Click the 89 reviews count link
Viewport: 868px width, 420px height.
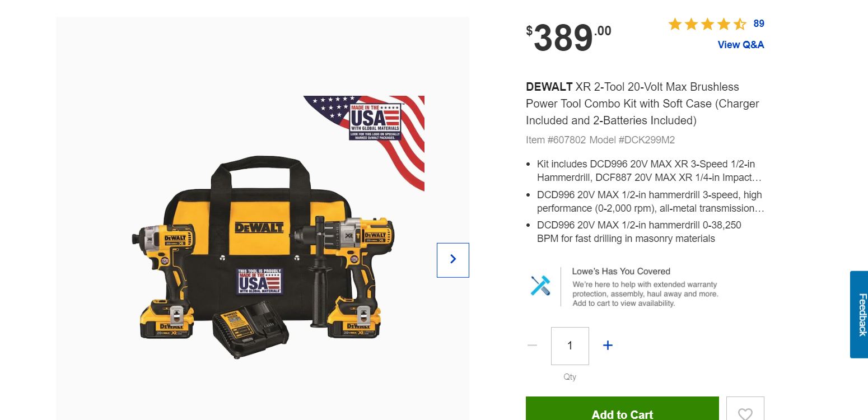[x=759, y=24]
